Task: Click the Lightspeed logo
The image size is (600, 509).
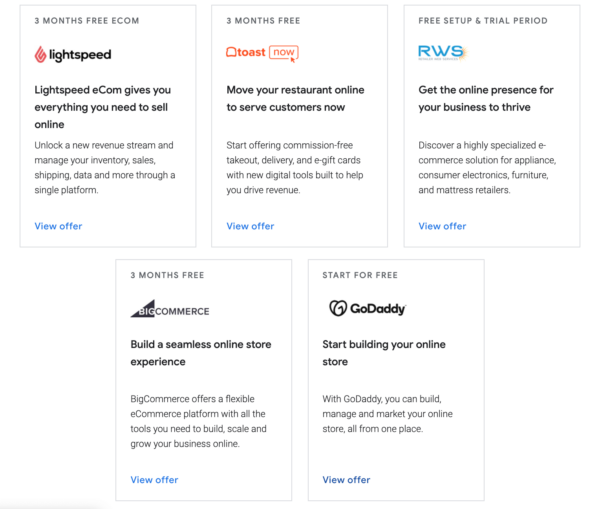Action: coord(72,54)
